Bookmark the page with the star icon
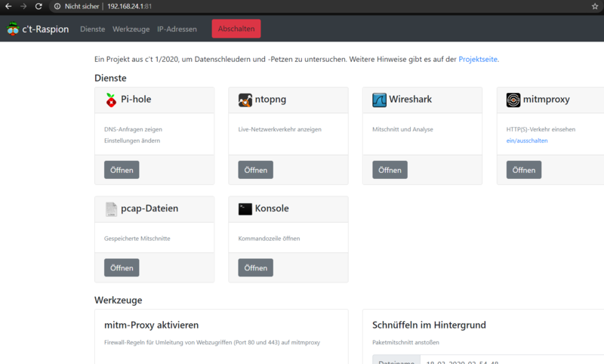Viewport: 604px width, 364px height. [x=595, y=6]
